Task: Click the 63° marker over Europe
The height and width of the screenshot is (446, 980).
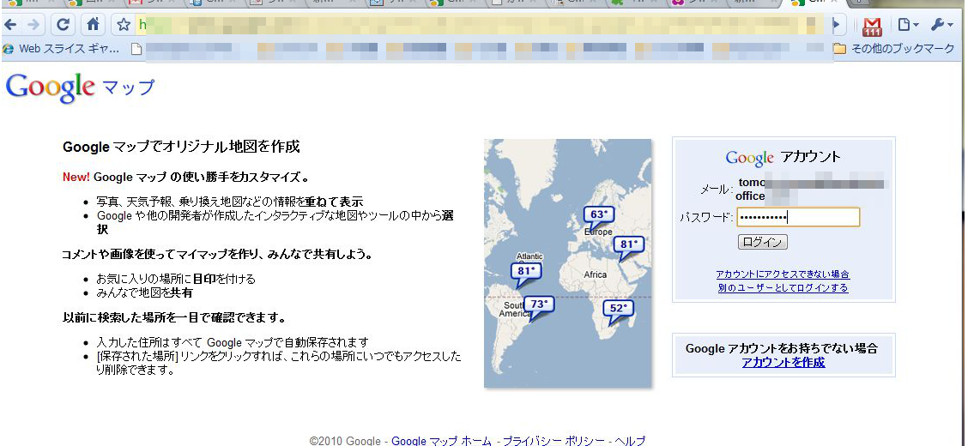Action: (599, 215)
